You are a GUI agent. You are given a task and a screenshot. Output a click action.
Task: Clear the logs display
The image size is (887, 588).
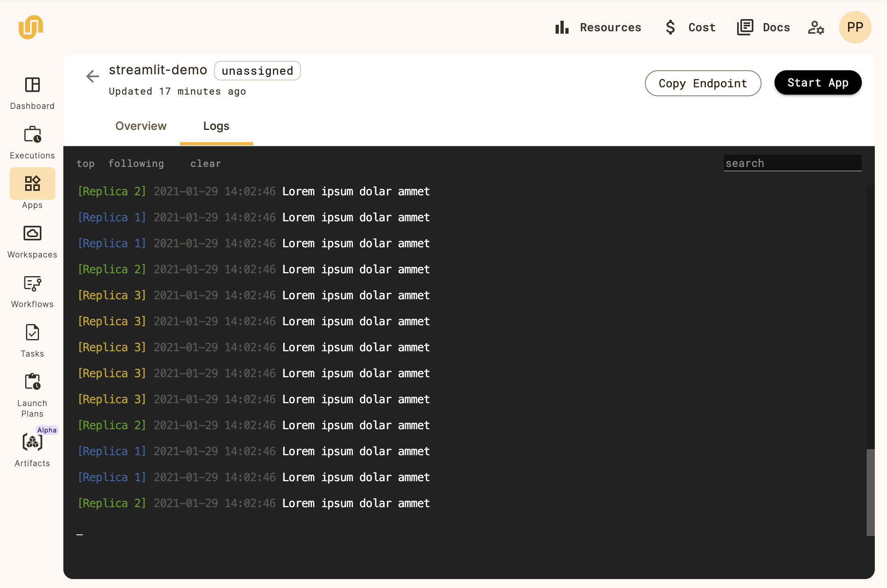tap(206, 163)
